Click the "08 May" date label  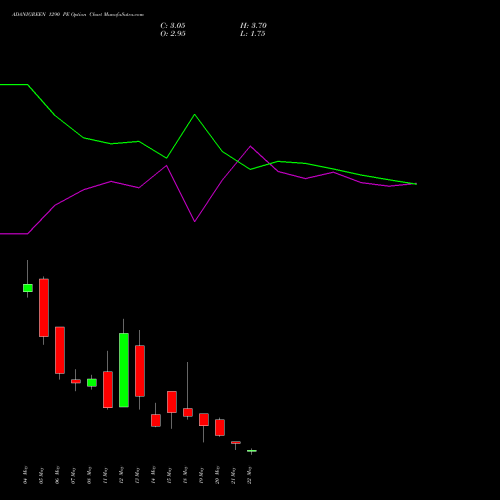[x=90, y=475]
